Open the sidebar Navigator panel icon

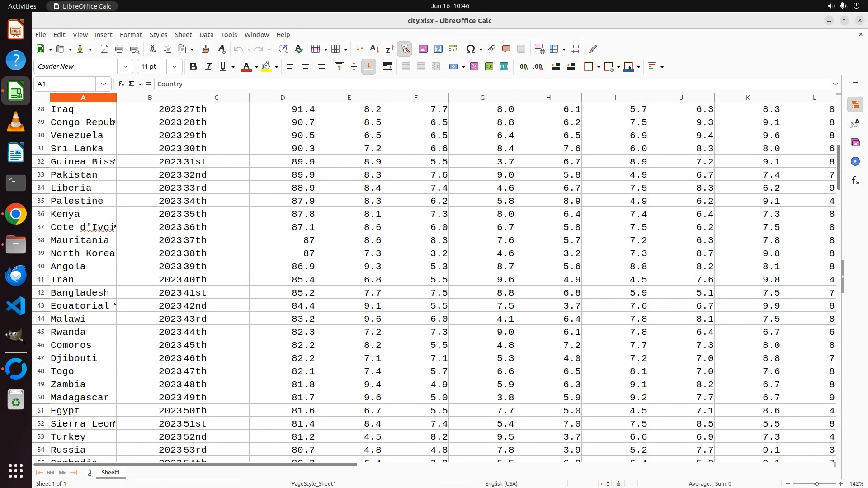pyautogui.click(x=855, y=162)
